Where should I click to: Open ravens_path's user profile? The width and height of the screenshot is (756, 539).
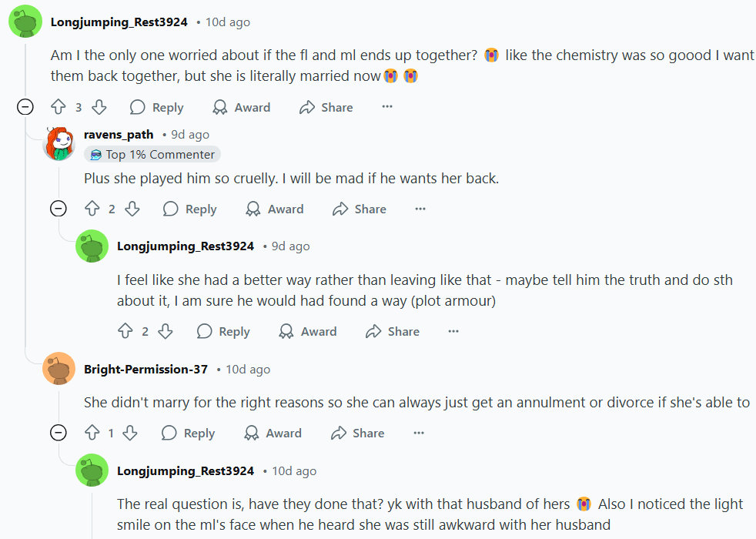click(119, 135)
